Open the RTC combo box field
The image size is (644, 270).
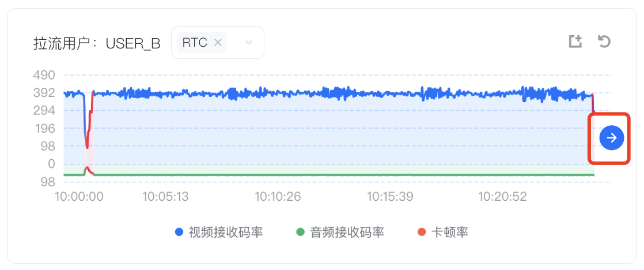(218, 42)
